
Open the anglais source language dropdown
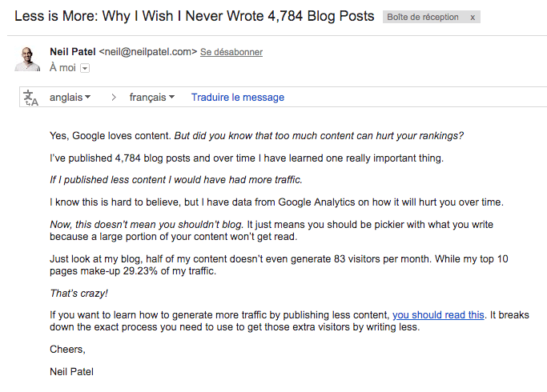(70, 98)
